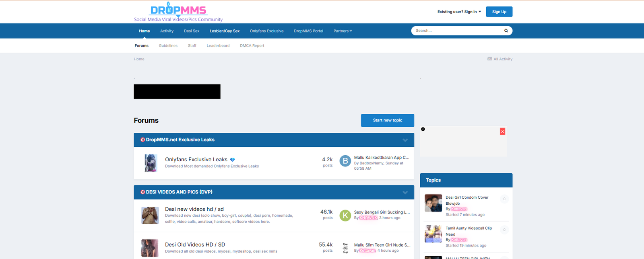The image size is (644, 259).
Task: Collapse the DVP forum category section
Action: point(405,192)
